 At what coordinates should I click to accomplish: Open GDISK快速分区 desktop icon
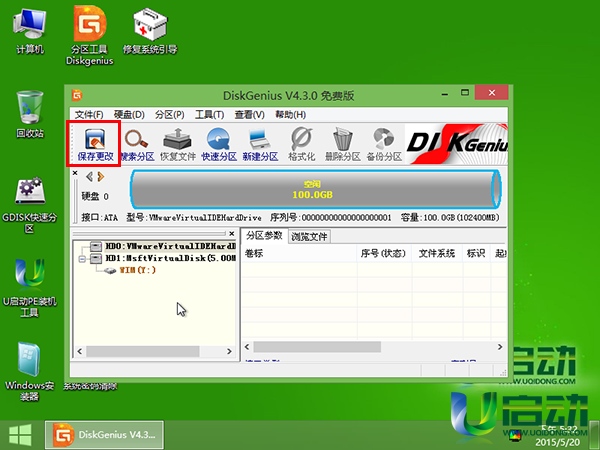(29, 205)
